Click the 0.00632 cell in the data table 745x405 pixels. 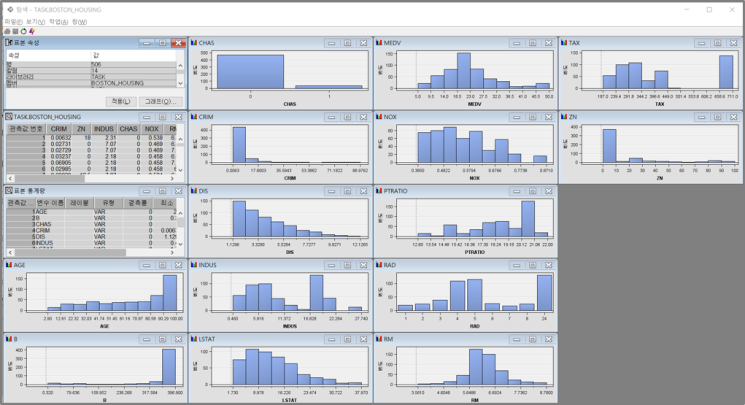(x=59, y=138)
